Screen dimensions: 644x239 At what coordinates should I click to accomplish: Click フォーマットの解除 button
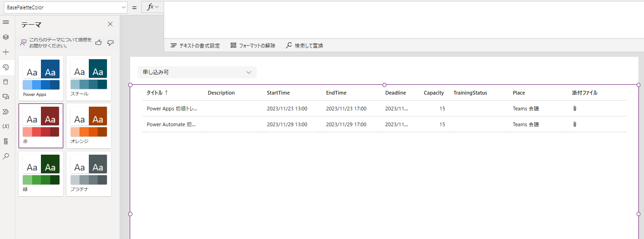pyautogui.click(x=252, y=46)
